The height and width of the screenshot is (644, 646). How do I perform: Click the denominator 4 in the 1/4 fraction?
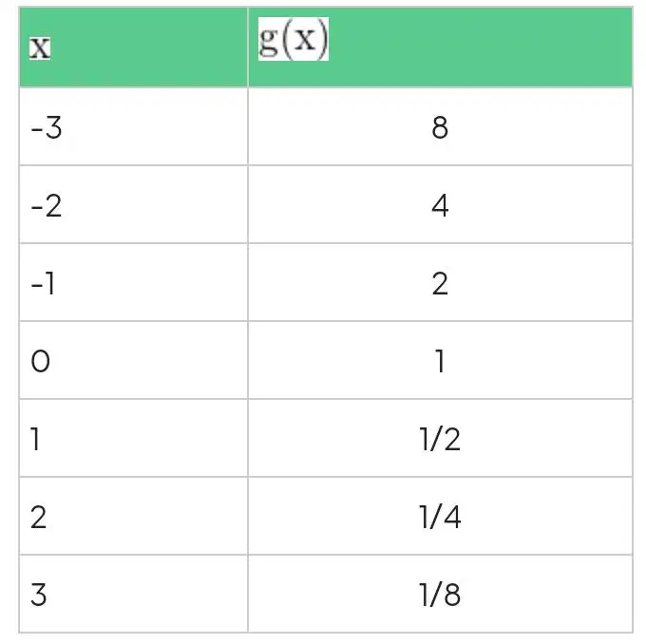[x=453, y=517]
